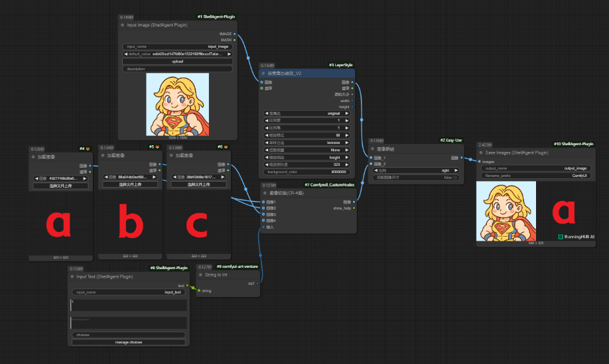Click the '#10 ShellAgent-Plugin' node badge
609x364 pixels.
574,144
